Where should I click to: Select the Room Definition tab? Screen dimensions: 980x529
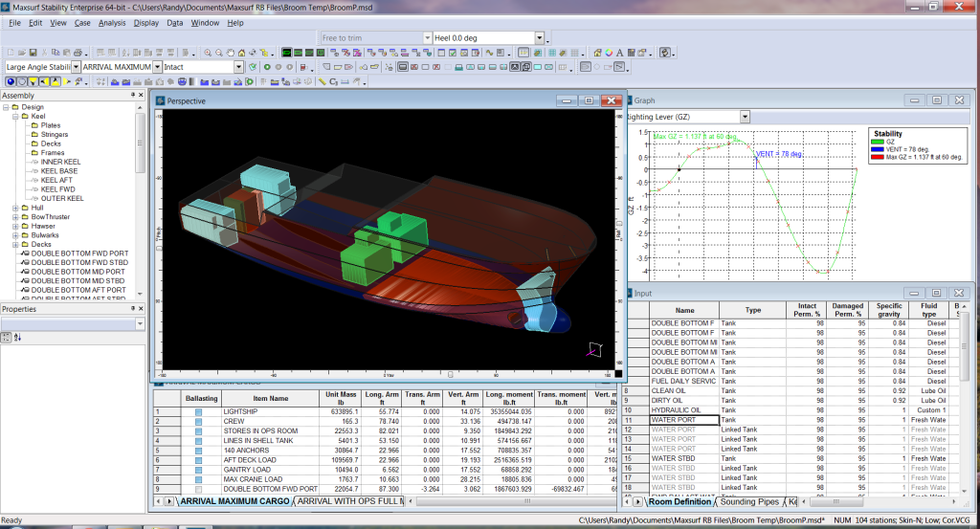[x=680, y=501]
